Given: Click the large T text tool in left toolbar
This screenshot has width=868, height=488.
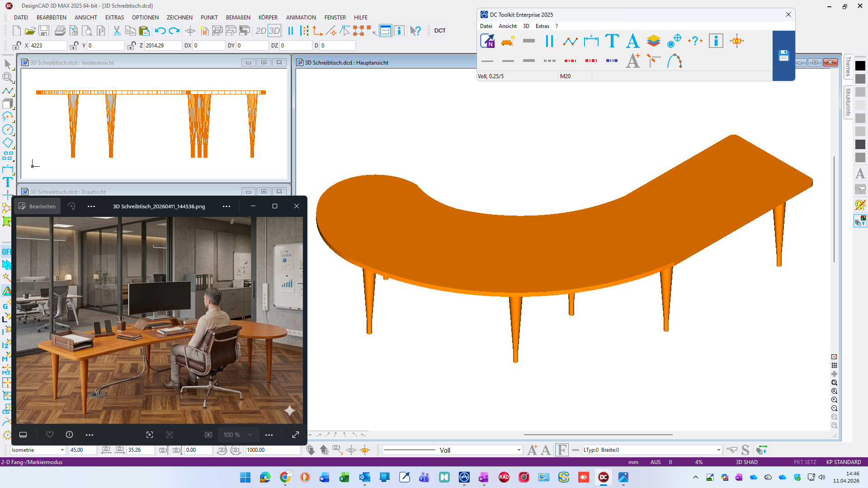Looking at the screenshot, I should pyautogui.click(x=7, y=182).
